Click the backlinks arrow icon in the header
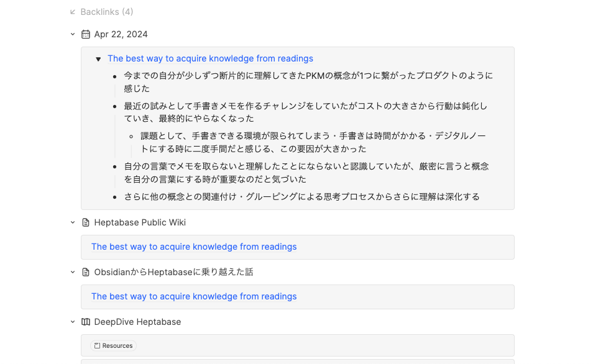 click(73, 12)
